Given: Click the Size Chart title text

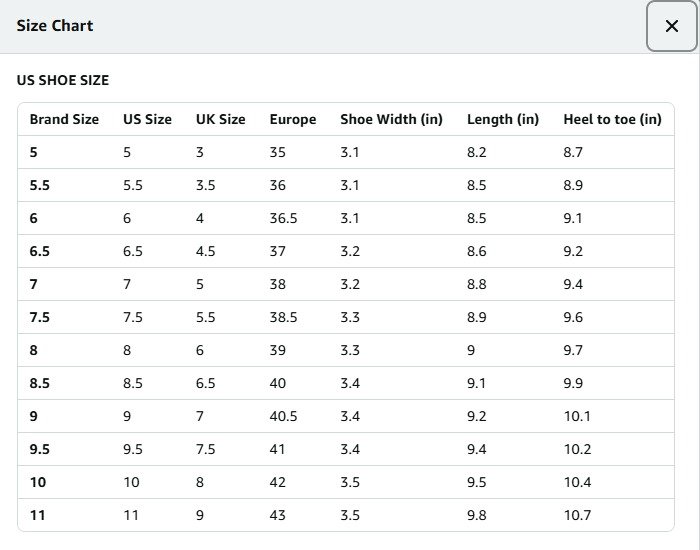Looking at the screenshot, I should pyautogui.click(x=55, y=26).
